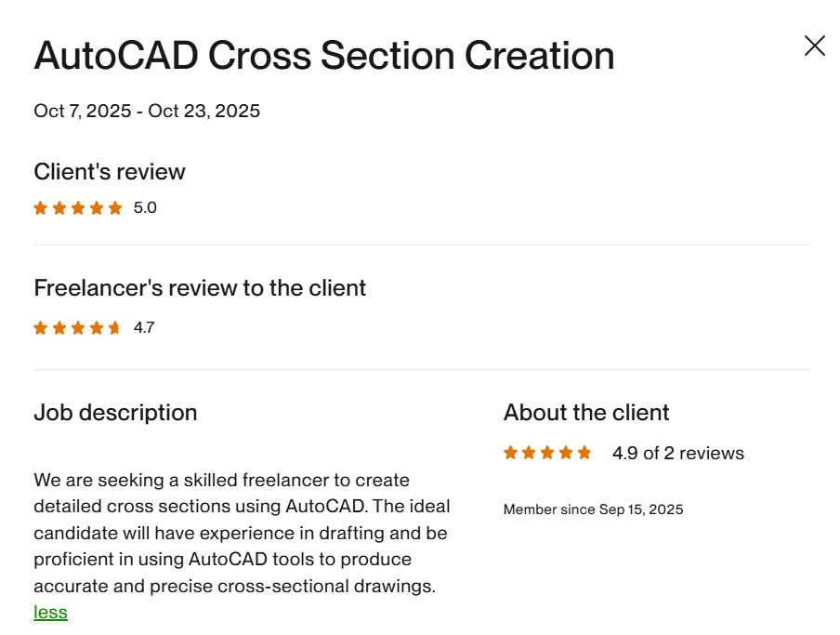Click the middle star under About the client
The width and height of the screenshot is (840, 635).
click(x=547, y=454)
